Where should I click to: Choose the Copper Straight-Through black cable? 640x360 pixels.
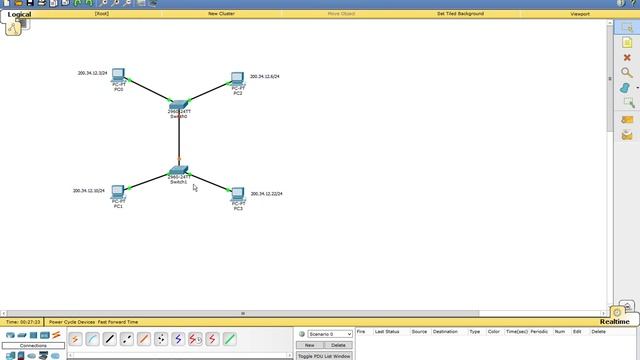pyautogui.click(x=109, y=339)
